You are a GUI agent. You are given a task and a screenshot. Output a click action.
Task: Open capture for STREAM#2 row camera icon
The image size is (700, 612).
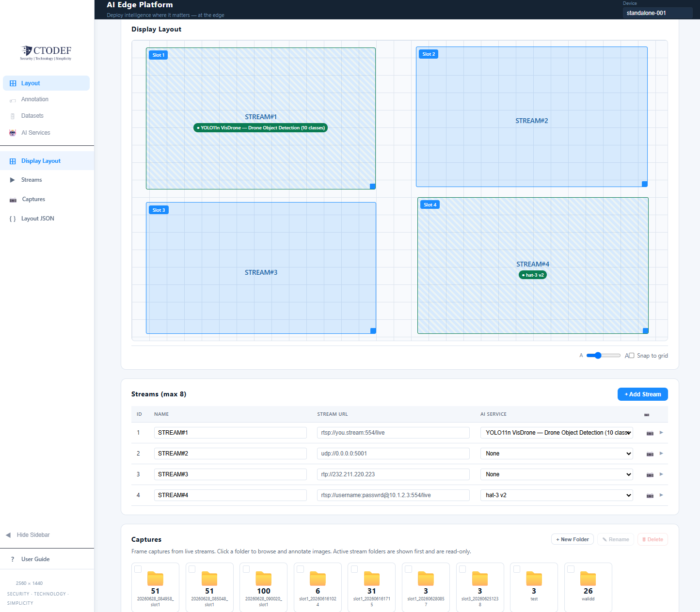[650, 454]
